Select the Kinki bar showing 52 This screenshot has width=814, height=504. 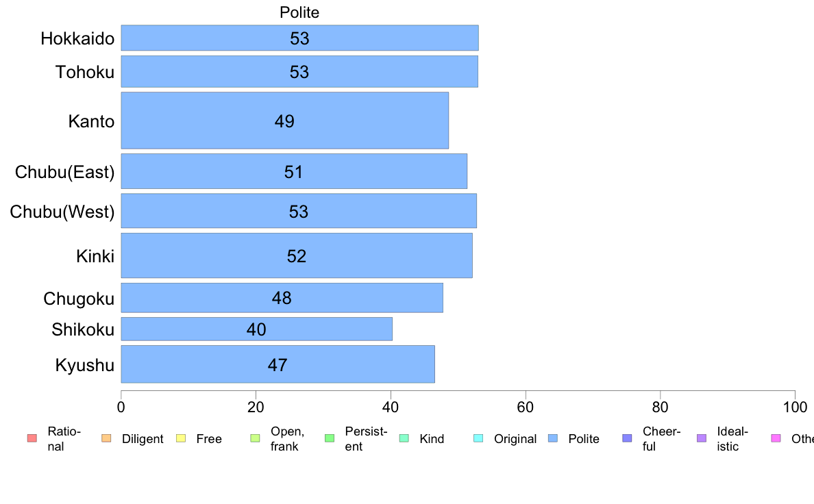click(x=297, y=255)
